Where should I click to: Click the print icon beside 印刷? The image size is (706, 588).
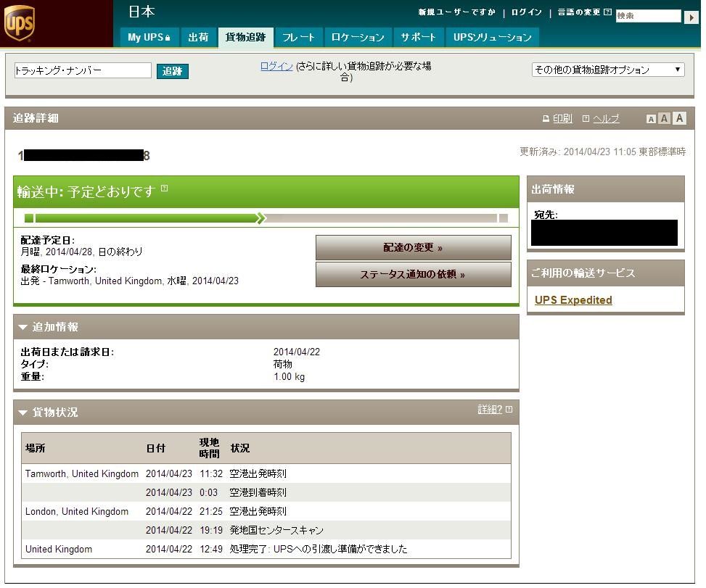pos(546,119)
